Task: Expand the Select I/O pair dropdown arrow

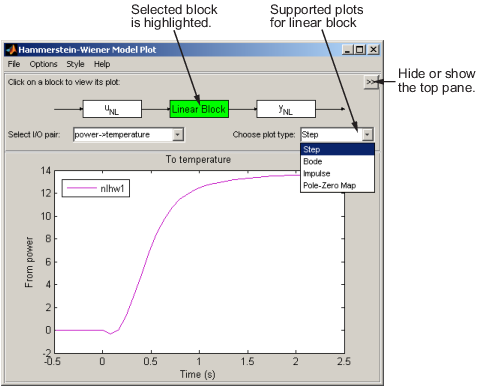Action: point(178,135)
